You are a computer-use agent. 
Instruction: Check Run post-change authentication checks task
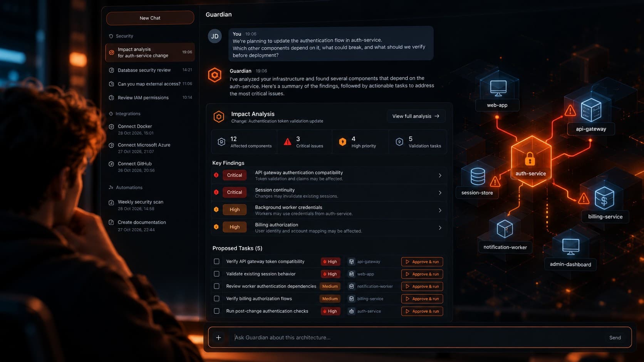[216, 311]
